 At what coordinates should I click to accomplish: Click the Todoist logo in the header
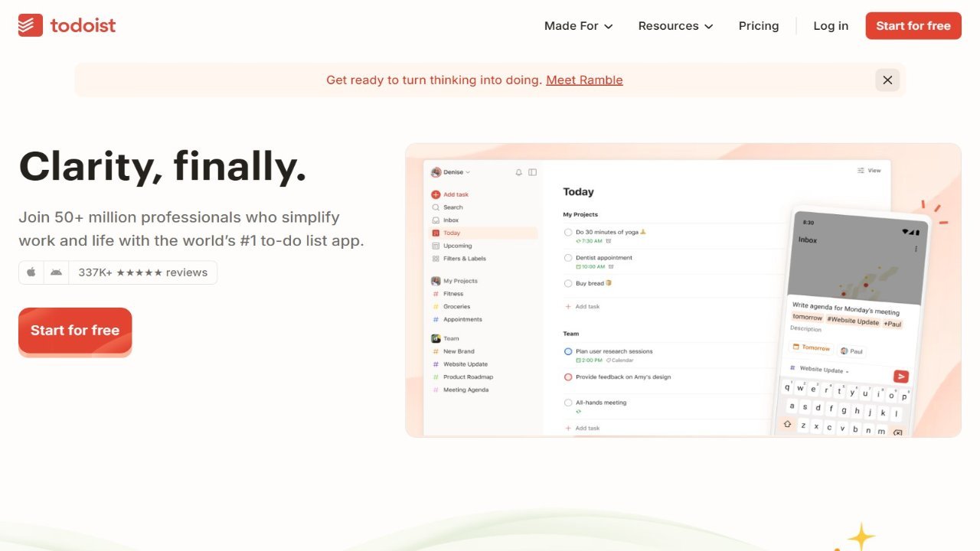(x=67, y=25)
